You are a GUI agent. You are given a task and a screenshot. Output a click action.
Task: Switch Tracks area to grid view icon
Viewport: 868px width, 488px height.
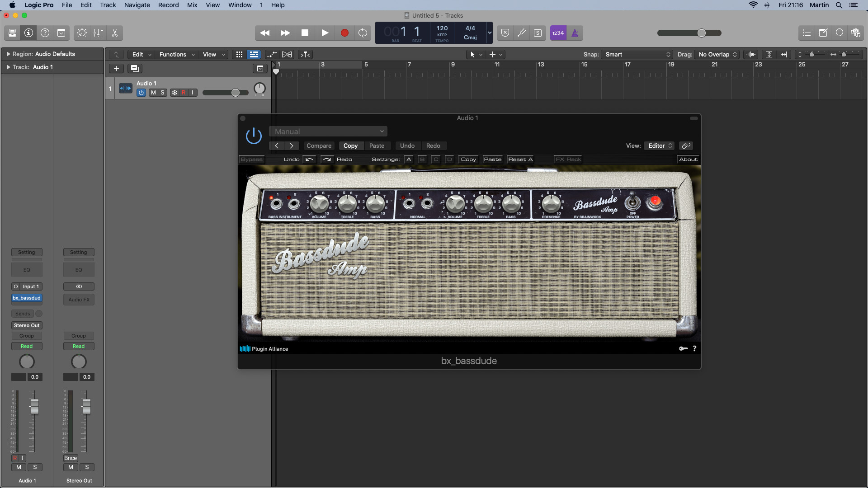pyautogui.click(x=239, y=54)
